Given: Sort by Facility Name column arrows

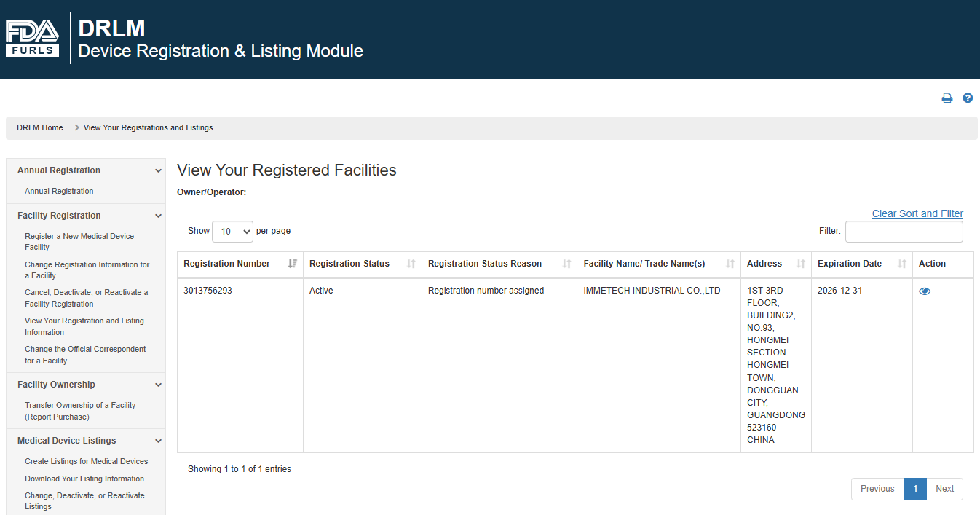Looking at the screenshot, I should click(x=730, y=264).
